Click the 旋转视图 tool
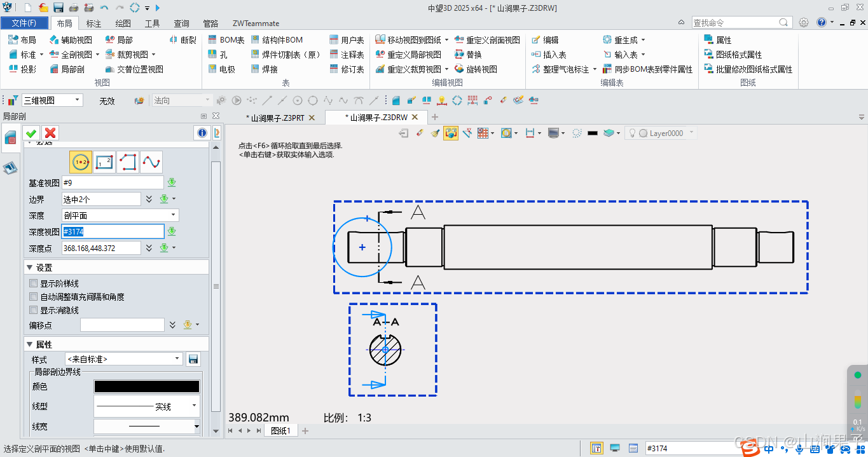This screenshot has height=457, width=868. click(476, 69)
